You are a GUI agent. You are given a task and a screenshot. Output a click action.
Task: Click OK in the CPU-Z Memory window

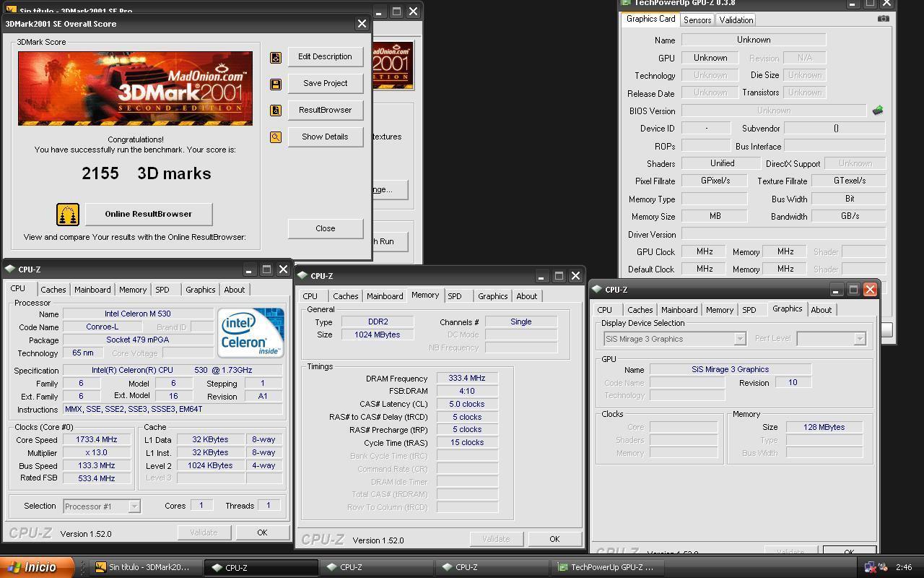pos(554,539)
